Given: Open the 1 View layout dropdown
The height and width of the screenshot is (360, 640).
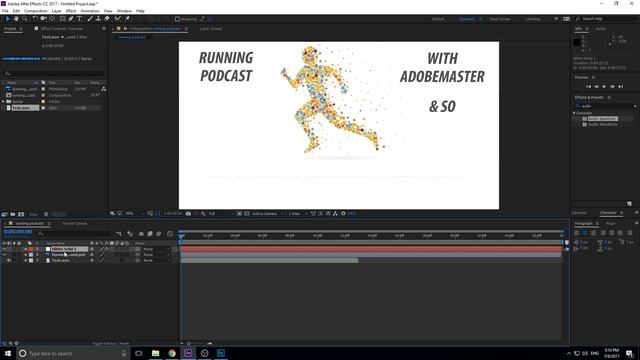Looking at the screenshot, I should [298, 213].
